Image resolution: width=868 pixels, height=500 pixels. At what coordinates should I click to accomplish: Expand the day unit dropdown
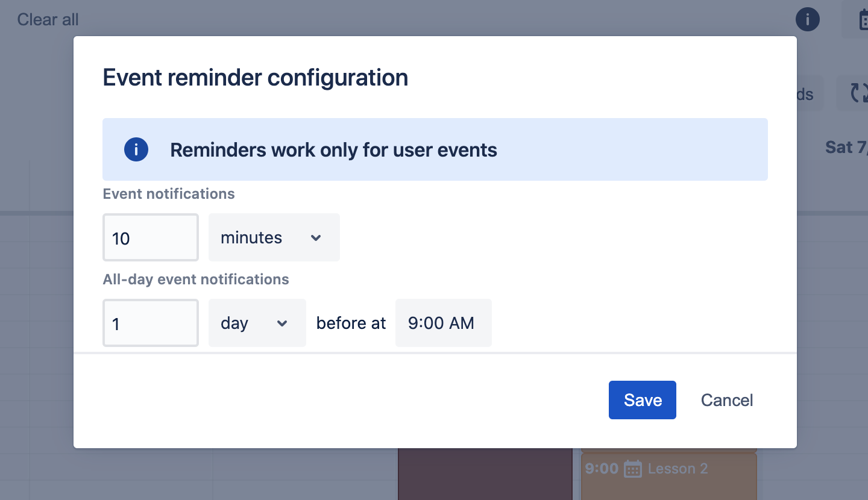pyautogui.click(x=257, y=323)
